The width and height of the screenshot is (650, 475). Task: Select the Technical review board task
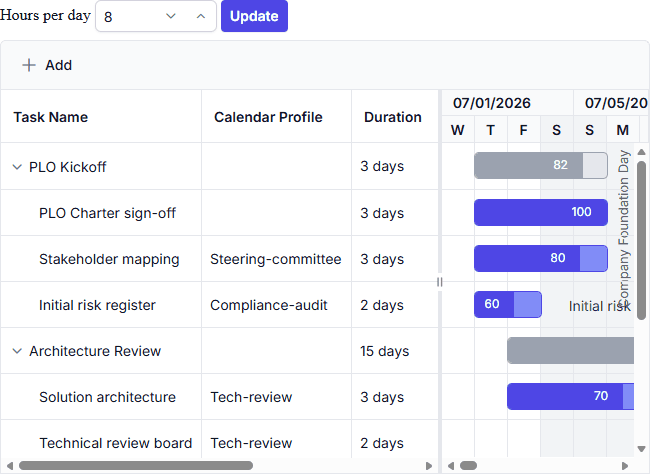116,443
